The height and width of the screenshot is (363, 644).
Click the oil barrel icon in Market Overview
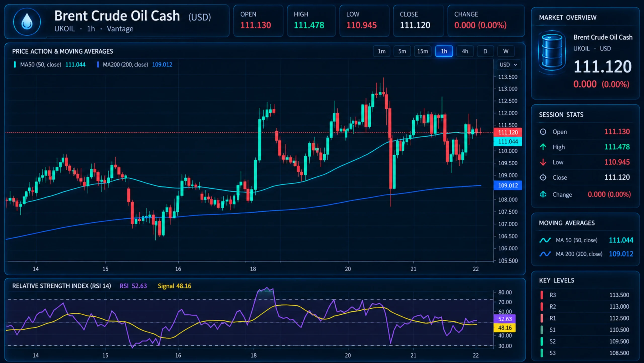tap(552, 52)
